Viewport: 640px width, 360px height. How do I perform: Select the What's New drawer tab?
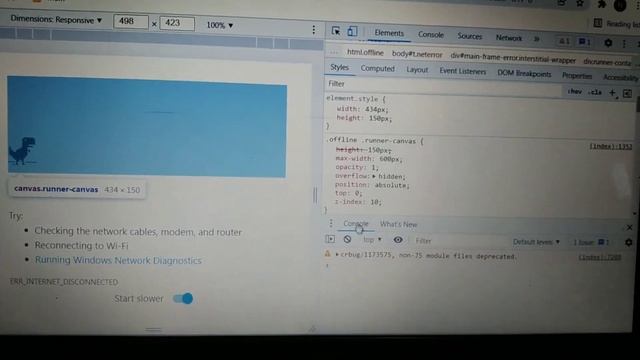[398, 224]
